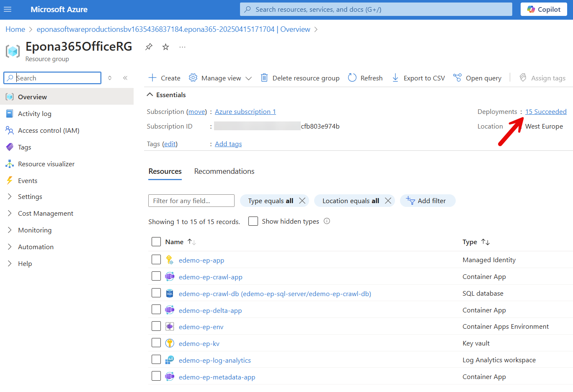The height and width of the screenshot is (392, 573).
Task: Toggle expand/collapse all sidebar sections
Action: (110, 78)
